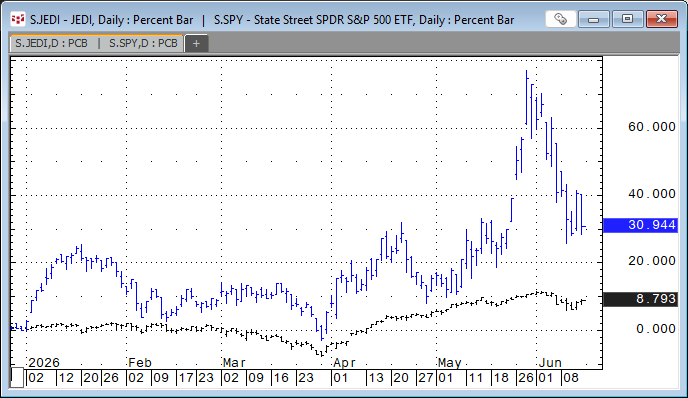Viewport: 688px width, 398px height.
Task: Click the Jun month label
Action: pyautogui.click(x=550, y=363)
